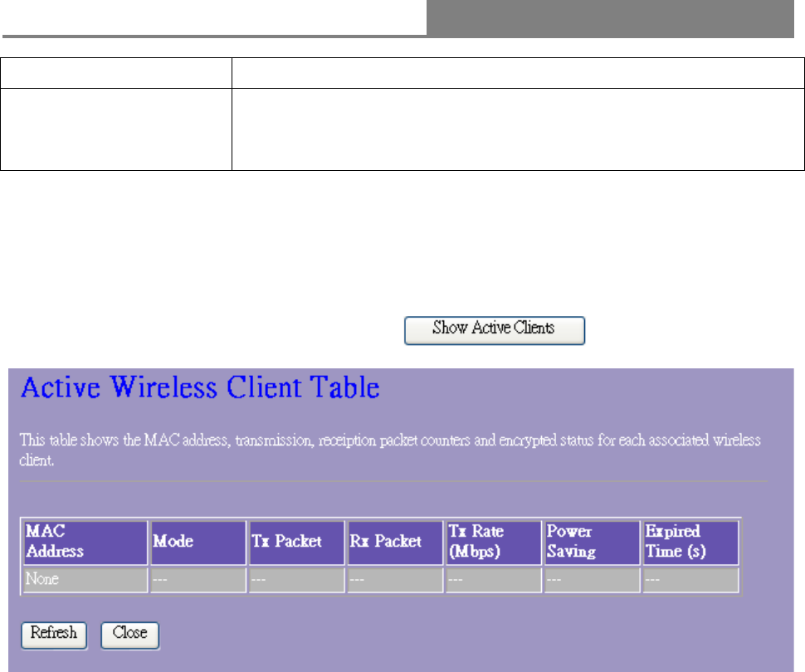Select the Mode column header

[198, 543]
